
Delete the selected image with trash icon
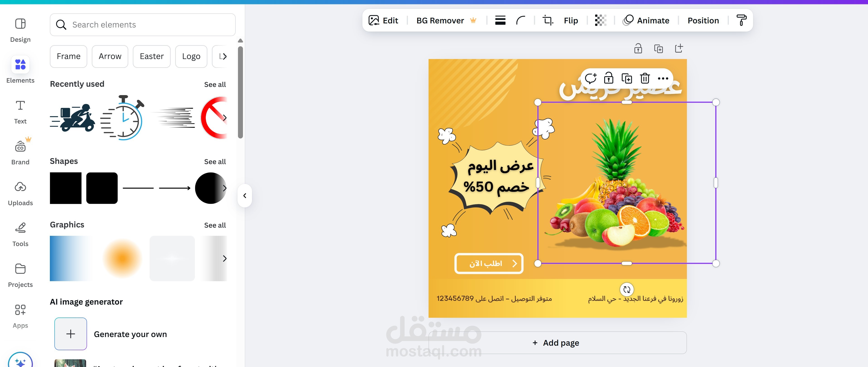point(645,79)
